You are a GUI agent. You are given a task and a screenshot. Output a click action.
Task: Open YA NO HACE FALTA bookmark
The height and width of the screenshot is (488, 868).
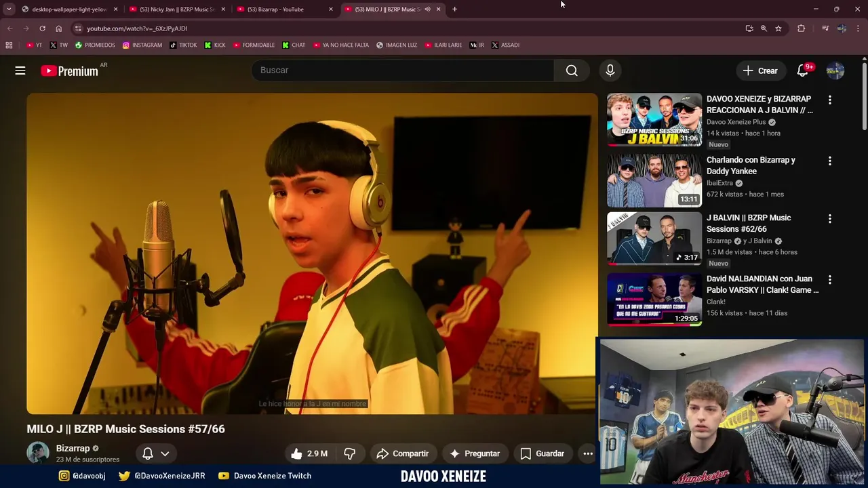(x=341, y=45)
